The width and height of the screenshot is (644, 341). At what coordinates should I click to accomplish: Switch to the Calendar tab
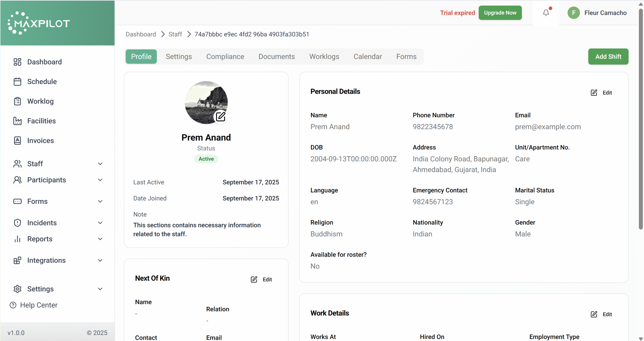coord(367,57)
